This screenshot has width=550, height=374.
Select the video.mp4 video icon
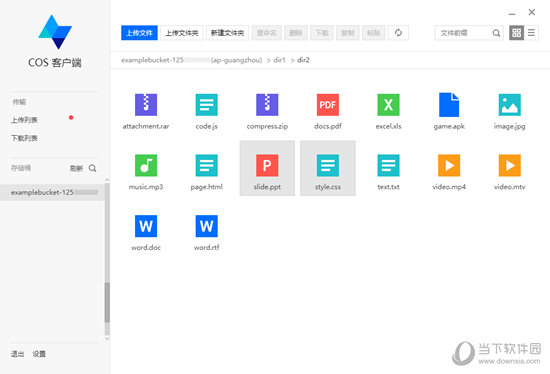tap(449, 165)
